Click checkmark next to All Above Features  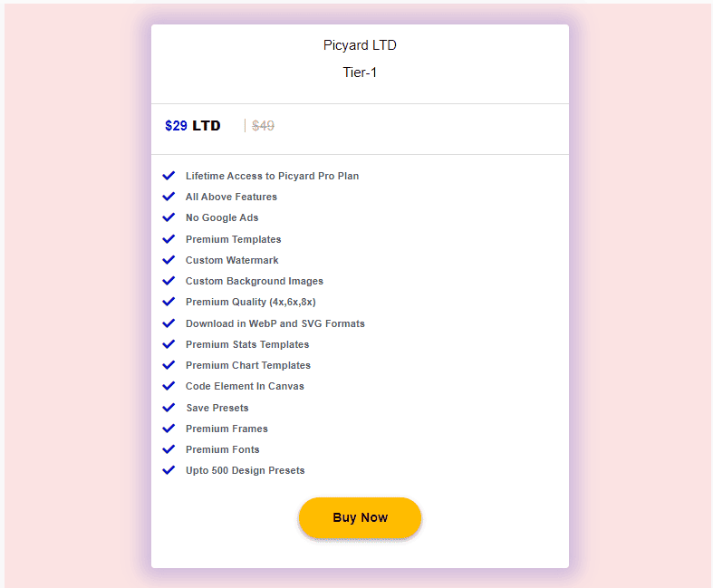(x=169, y=197)
